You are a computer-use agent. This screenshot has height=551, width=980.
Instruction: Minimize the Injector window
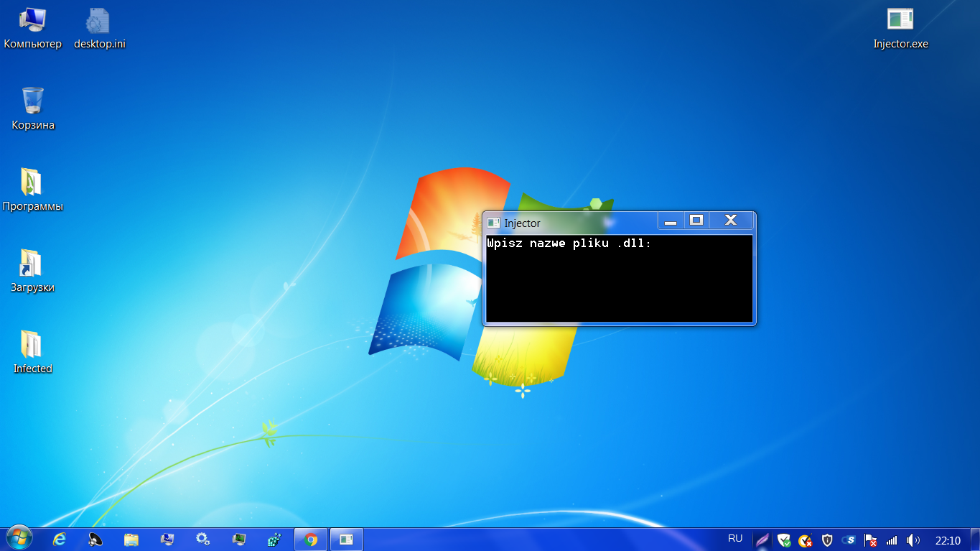[671, 221]
